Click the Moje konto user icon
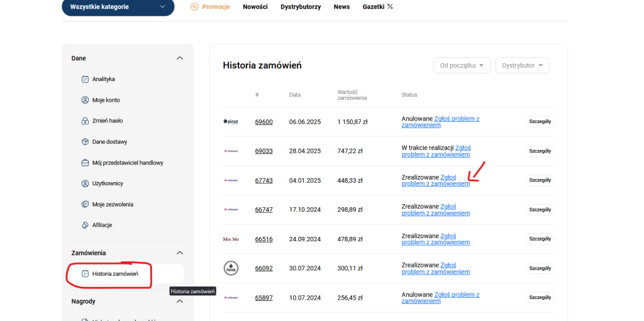This screenshot has height=321, width=644. tap(85, 100)
